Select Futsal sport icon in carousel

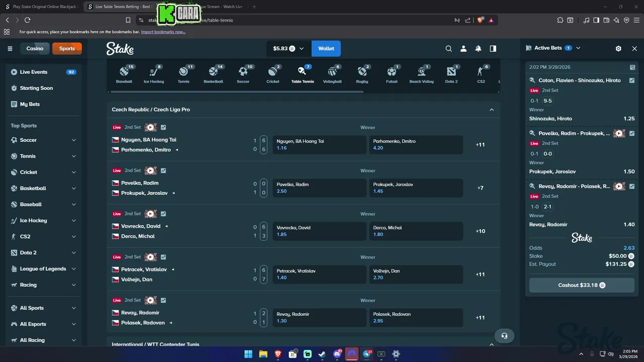(x=391, y=74)
